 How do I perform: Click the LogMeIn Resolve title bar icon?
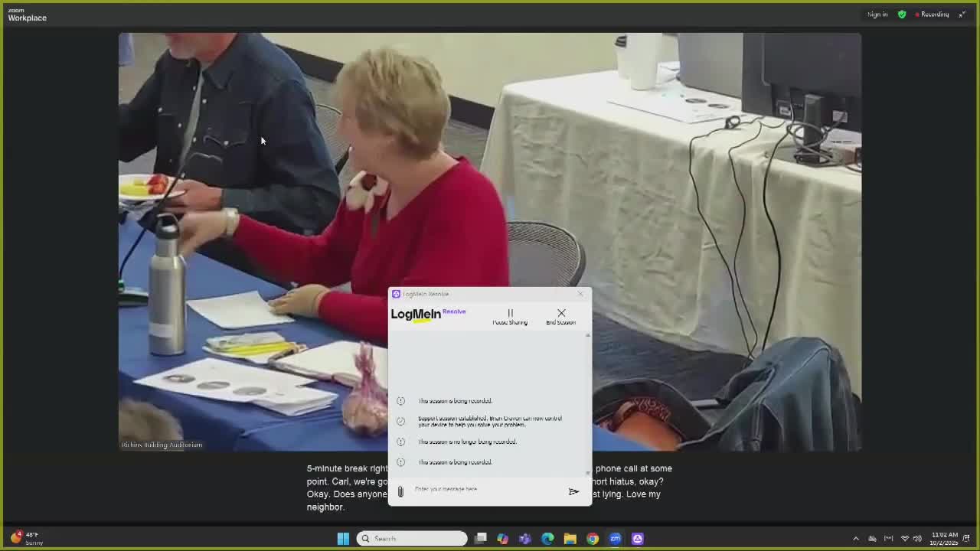coord(396,294)
